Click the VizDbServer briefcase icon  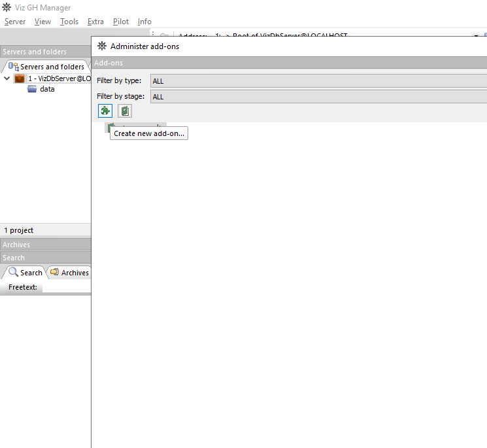20,78
